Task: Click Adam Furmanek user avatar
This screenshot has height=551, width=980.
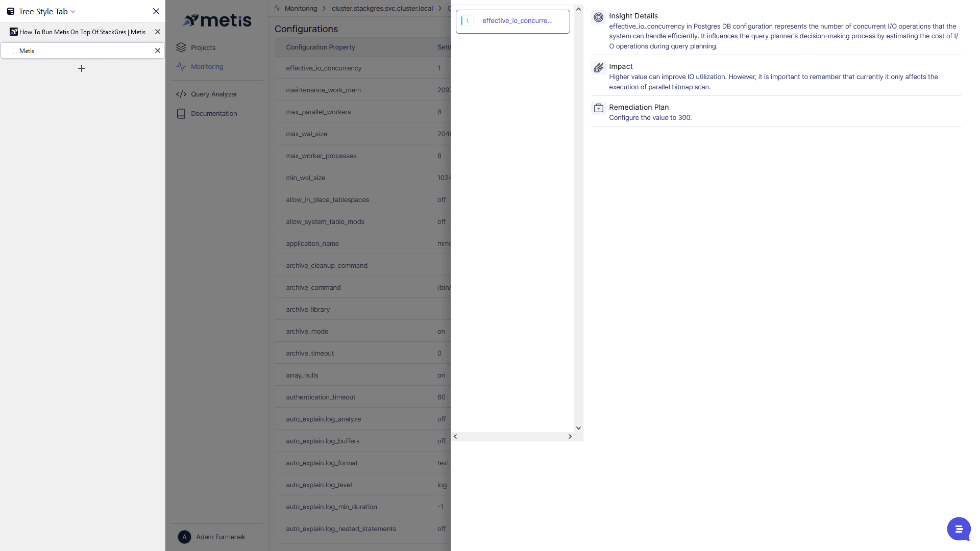Action: pos(184,537)
